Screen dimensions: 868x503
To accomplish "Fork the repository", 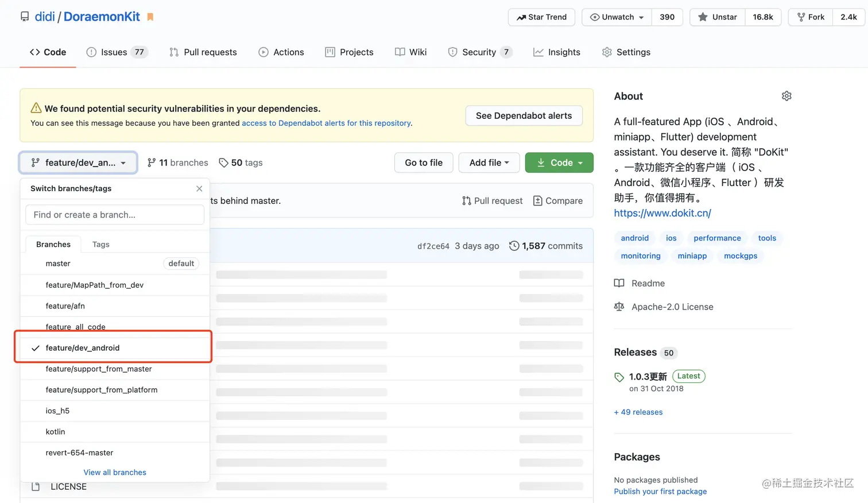I will tap(810, 17).
